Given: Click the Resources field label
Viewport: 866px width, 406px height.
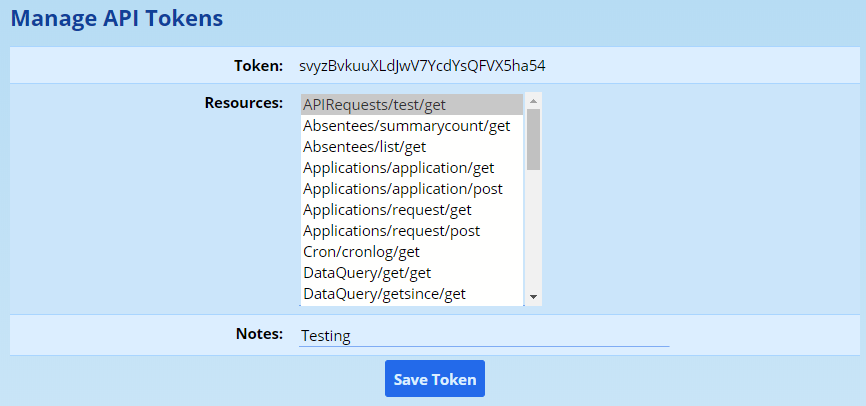Looking at the screenshot, I should (244, 102).
